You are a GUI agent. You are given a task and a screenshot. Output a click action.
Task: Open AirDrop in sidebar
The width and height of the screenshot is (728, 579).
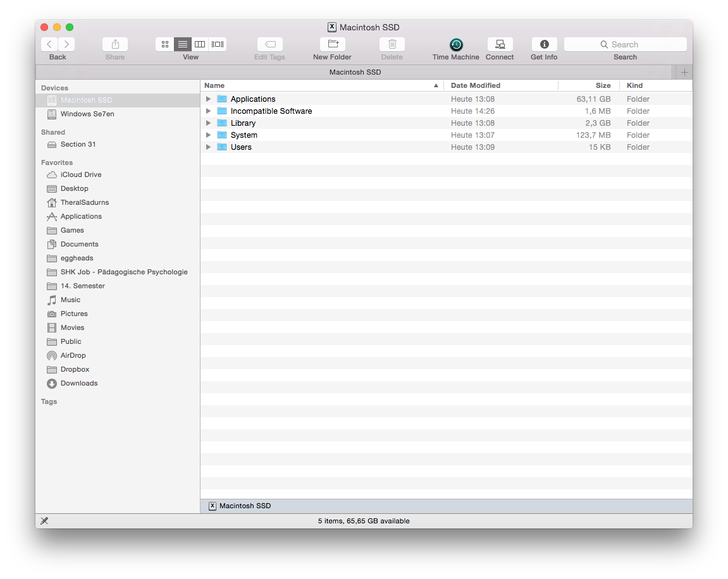click(118, 356)
